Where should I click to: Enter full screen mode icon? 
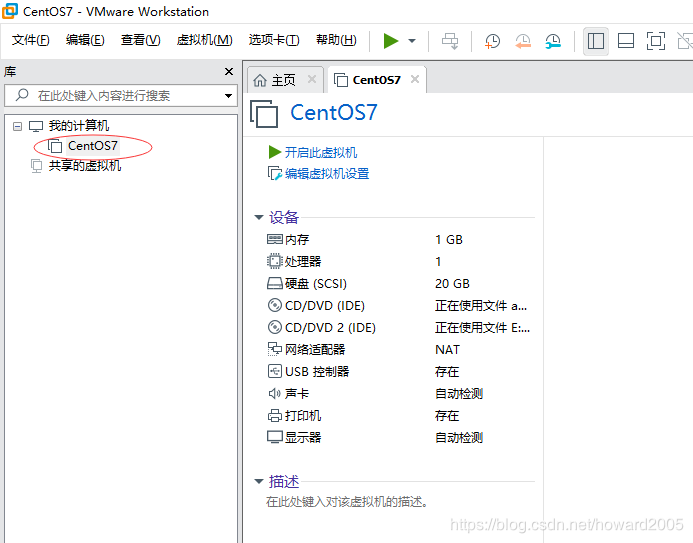point(655,41)
